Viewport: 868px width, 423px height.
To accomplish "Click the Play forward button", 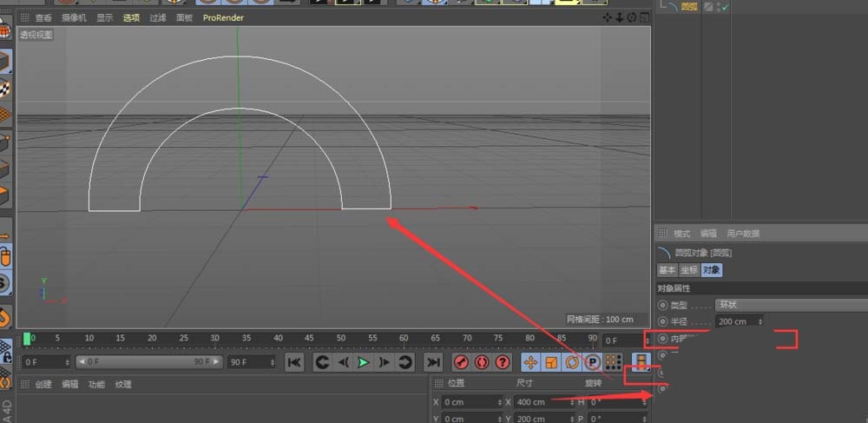I will coord(364,362).
